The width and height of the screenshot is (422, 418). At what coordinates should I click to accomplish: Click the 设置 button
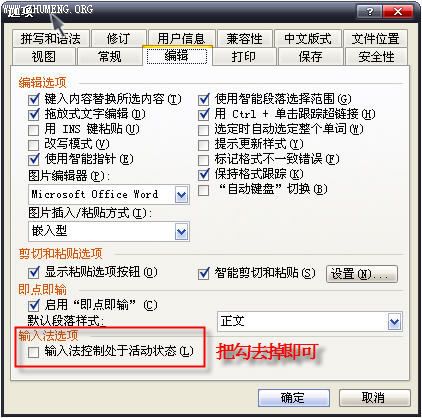[x=362, y=274]
